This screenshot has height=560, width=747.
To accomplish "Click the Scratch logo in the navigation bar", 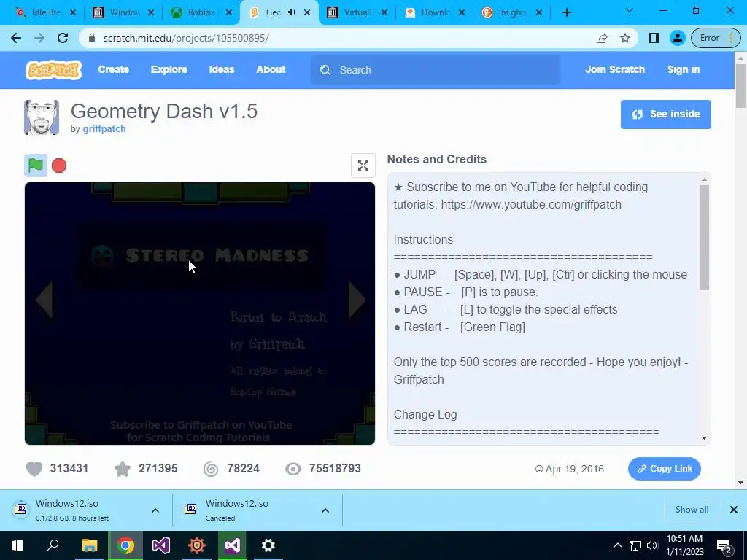I will click(53, 69).
